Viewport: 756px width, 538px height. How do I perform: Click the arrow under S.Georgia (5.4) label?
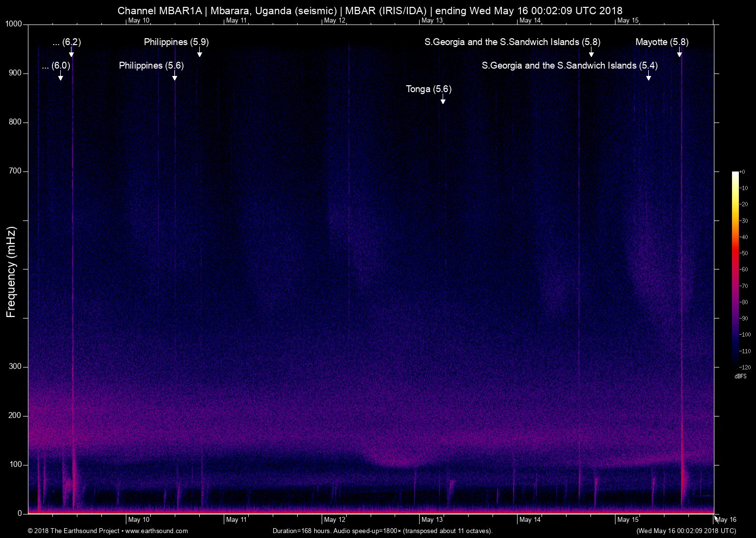coord(649,77)
